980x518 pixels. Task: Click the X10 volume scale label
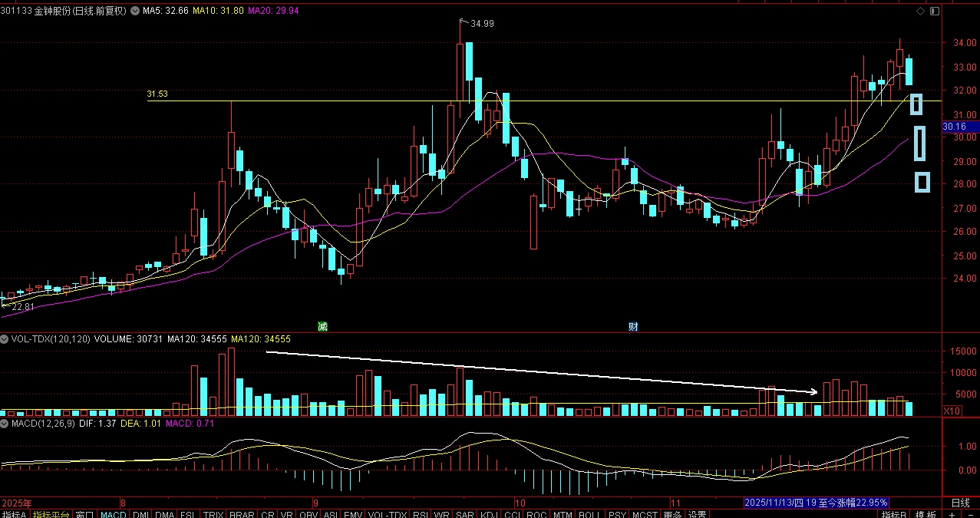(x=952, y=411)
